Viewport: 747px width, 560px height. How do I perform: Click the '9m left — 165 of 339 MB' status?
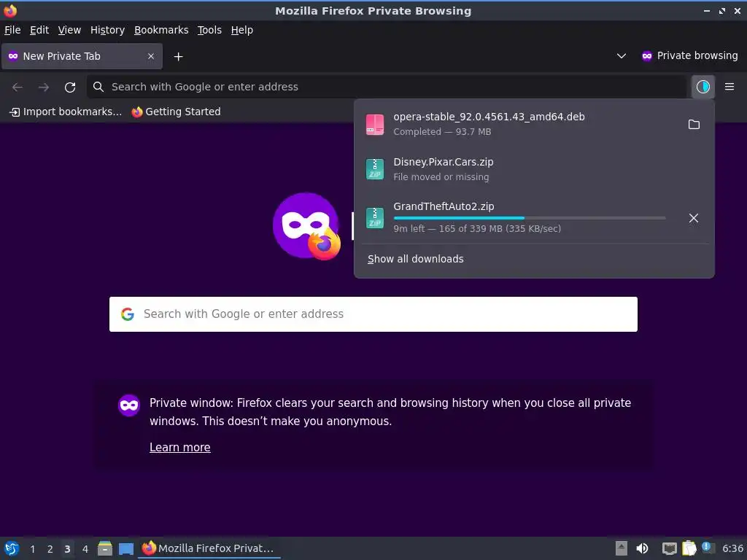tap(477, 228)
